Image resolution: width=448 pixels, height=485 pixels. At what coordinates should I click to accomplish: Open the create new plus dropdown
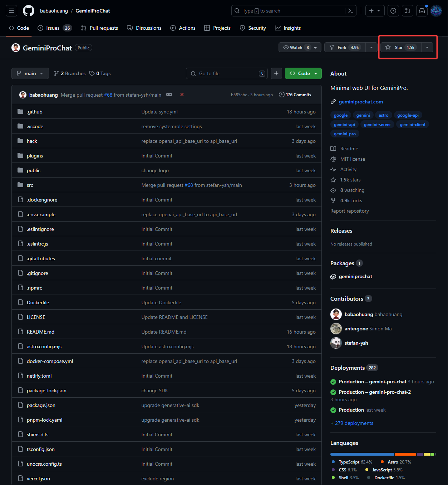[375, 11]
